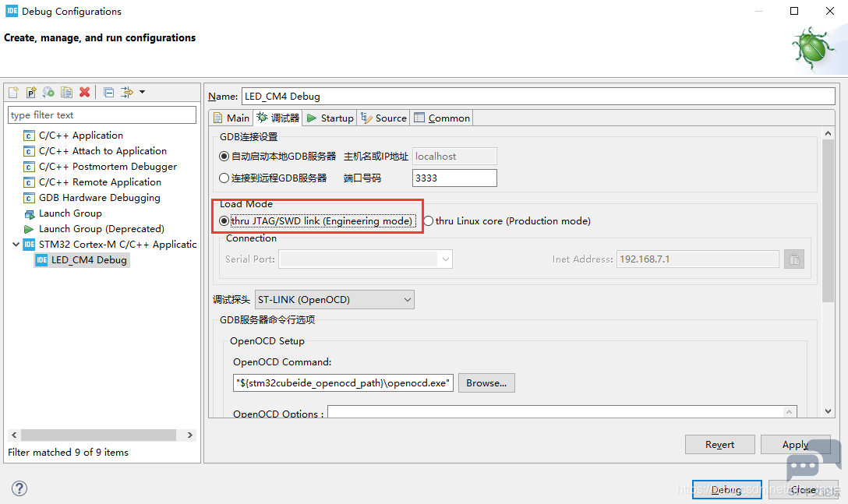848x504 pixels.
Task: Click the Export launch configuration icon
Action: click(48, 93)
